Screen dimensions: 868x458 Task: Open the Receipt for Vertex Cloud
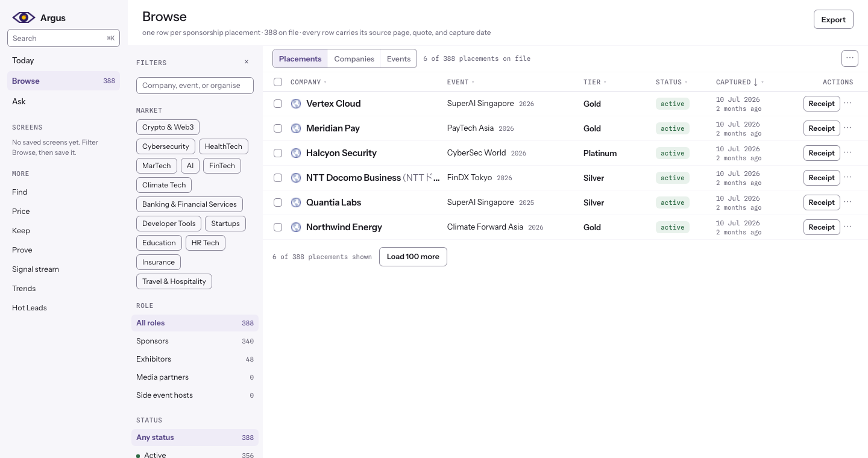(822, 104)
